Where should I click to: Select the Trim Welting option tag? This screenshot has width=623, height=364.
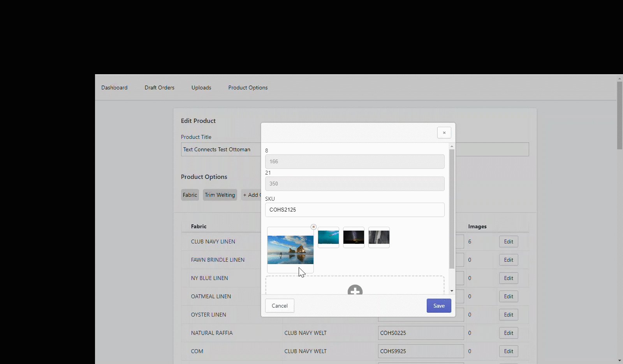(220, 195)
